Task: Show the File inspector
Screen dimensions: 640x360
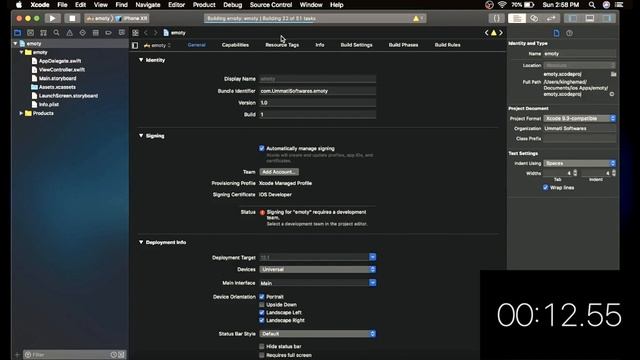Action: [x=556, y=33]
